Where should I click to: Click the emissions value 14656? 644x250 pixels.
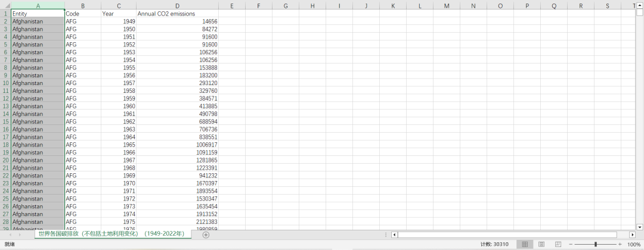(178, 21)
